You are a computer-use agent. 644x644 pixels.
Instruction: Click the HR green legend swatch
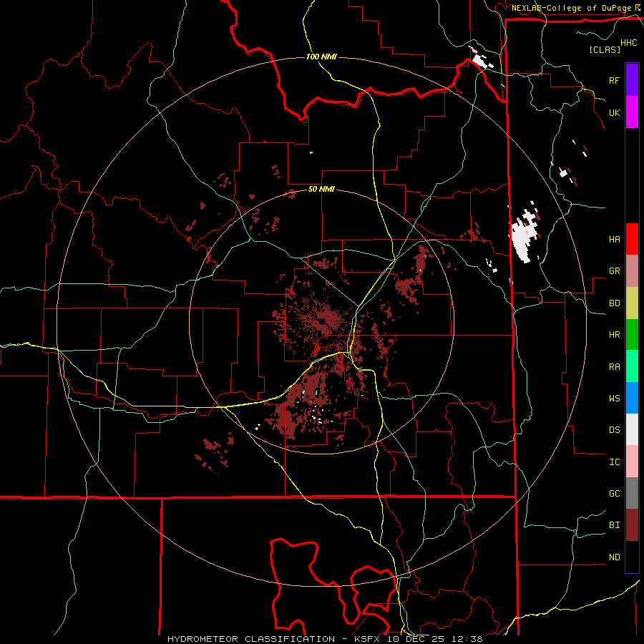[632, 334]
